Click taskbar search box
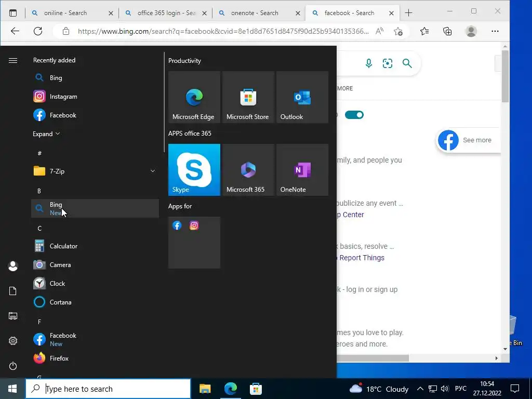This screenshot has height=399, width=532. tap(108, 389)
